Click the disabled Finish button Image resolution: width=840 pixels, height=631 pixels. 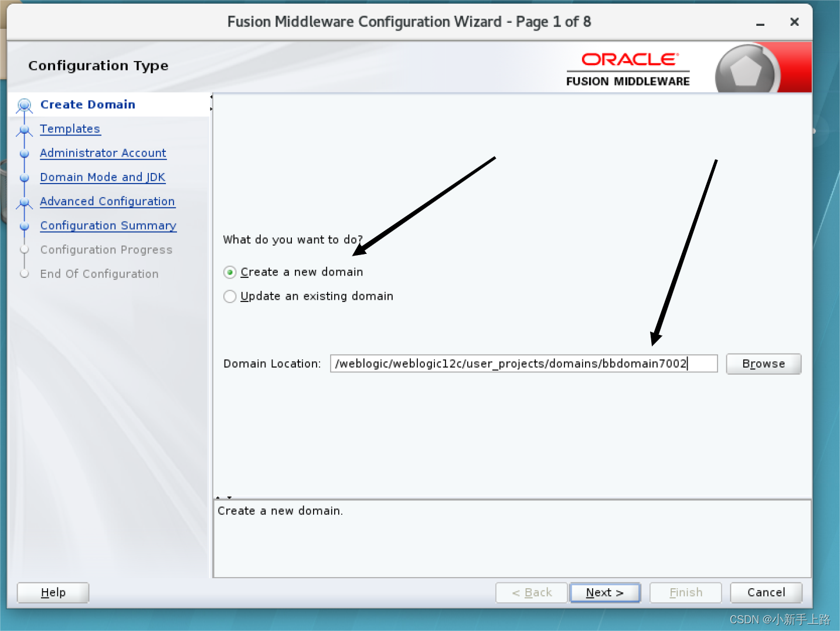pos(685,592)
